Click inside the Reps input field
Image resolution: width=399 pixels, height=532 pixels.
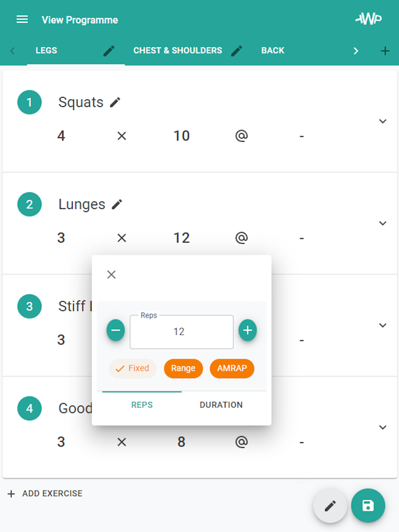(x=181, y=332)
